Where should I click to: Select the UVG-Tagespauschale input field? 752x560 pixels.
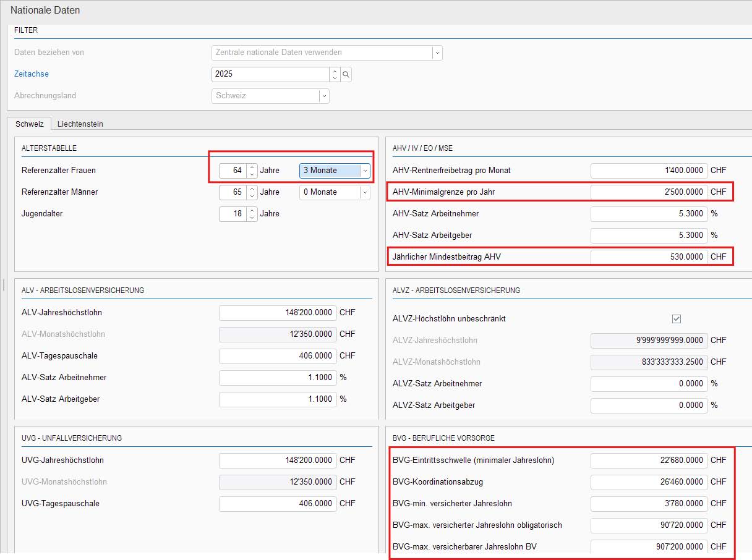[x=277, y=504]
